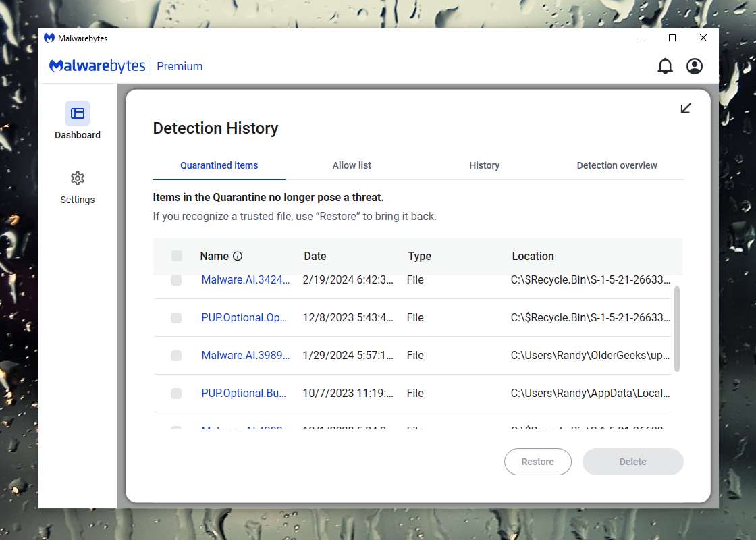Click the Delete button
This screenshot has width=756, height=540.
pyautogui.click(x=633, y=462)
